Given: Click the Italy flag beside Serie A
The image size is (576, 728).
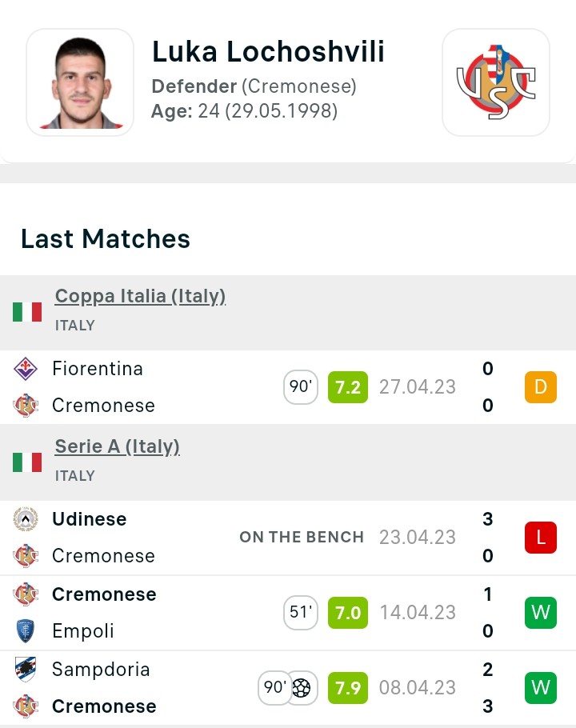Looking at the screenshot, I should coord(27,462).
